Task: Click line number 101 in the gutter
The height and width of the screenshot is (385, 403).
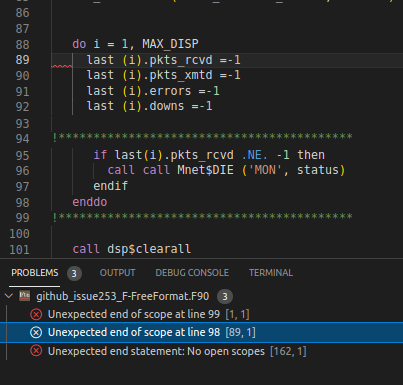Action: [19, 249]
